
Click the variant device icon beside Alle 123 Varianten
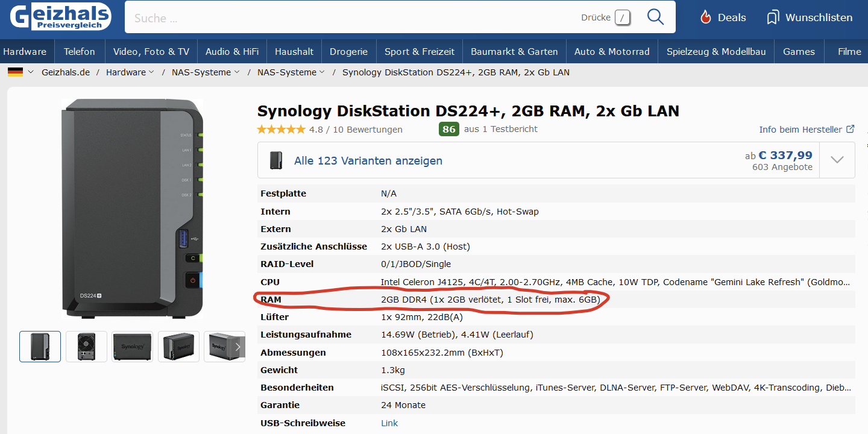(276, 160)
